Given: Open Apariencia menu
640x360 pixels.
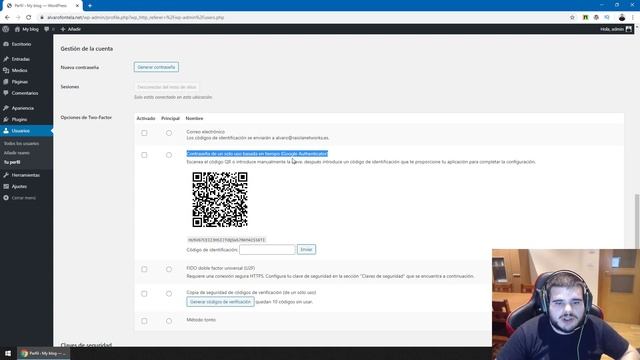Looking at the screenshot, I should tap(22, 108).
